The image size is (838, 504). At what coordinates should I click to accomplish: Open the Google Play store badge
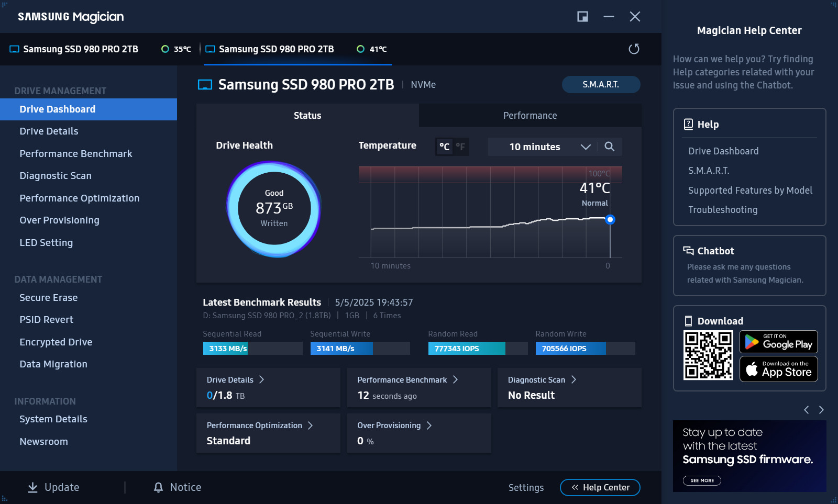(x=778, y=342)
